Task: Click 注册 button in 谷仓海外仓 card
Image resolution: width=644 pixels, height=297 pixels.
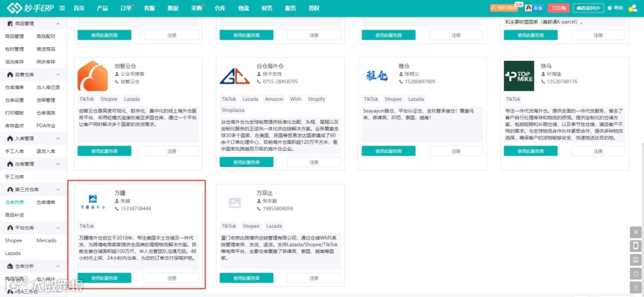Action: (x=314, y=162)
